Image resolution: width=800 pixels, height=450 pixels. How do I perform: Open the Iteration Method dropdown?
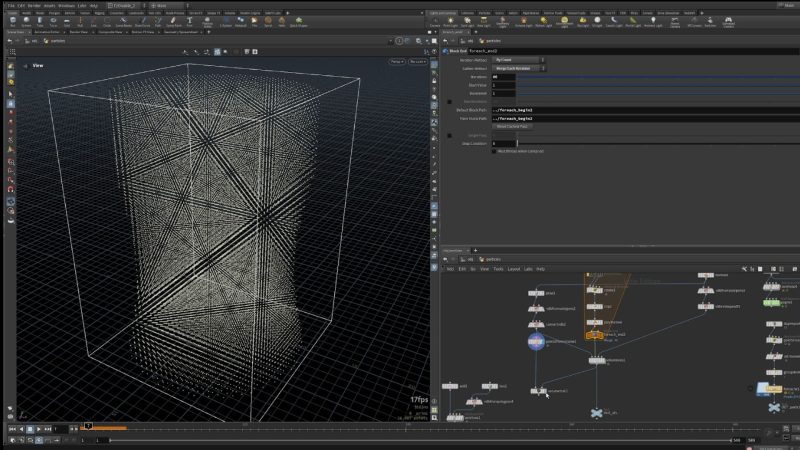pyautogui.click(x=519, y=59)
